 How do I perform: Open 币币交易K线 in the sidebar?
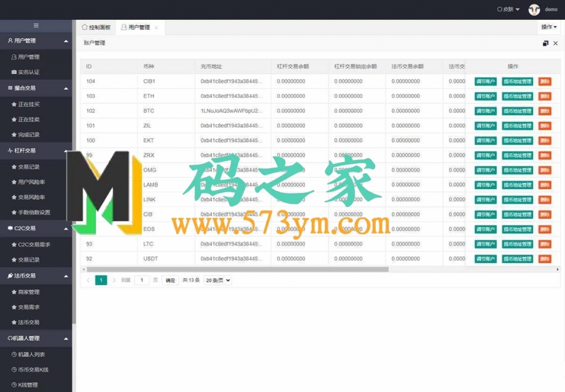[30, 370]
